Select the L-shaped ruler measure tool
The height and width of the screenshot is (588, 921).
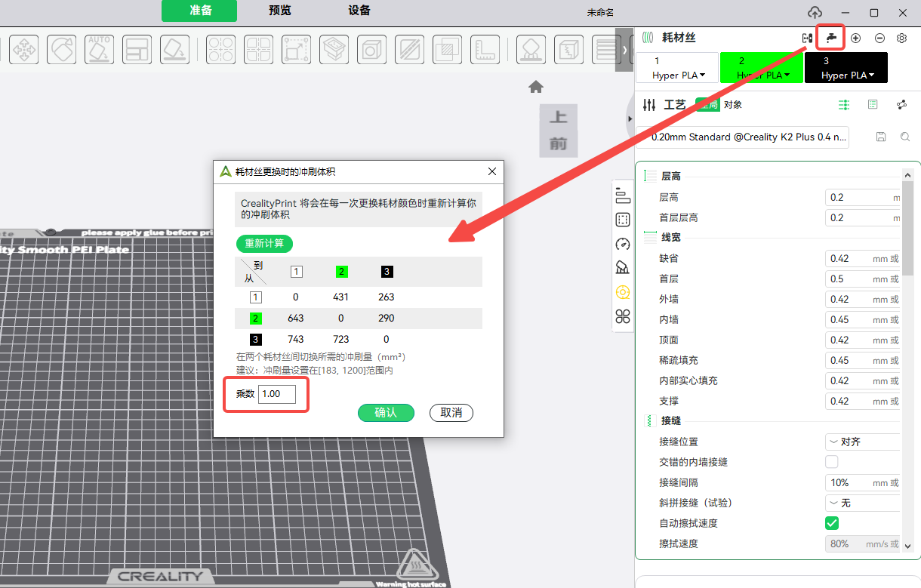click(x=485, y=50)
